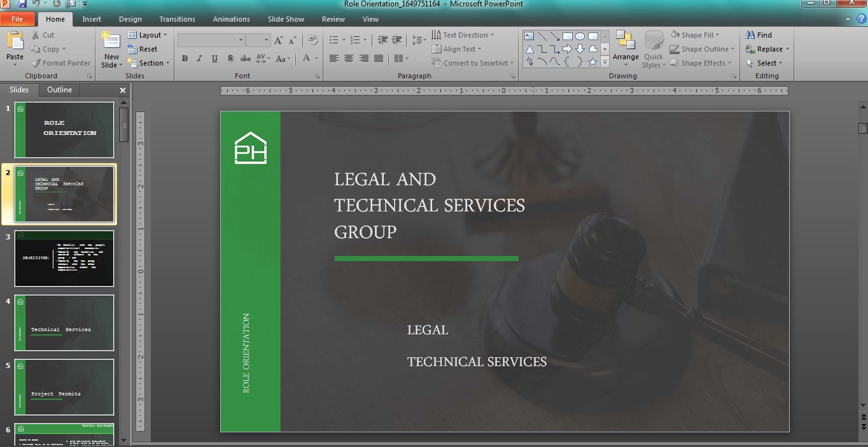Click the slide panel scrollbar thumb
The width and height of the screenshot is (868, 447).
pos(124,124)
